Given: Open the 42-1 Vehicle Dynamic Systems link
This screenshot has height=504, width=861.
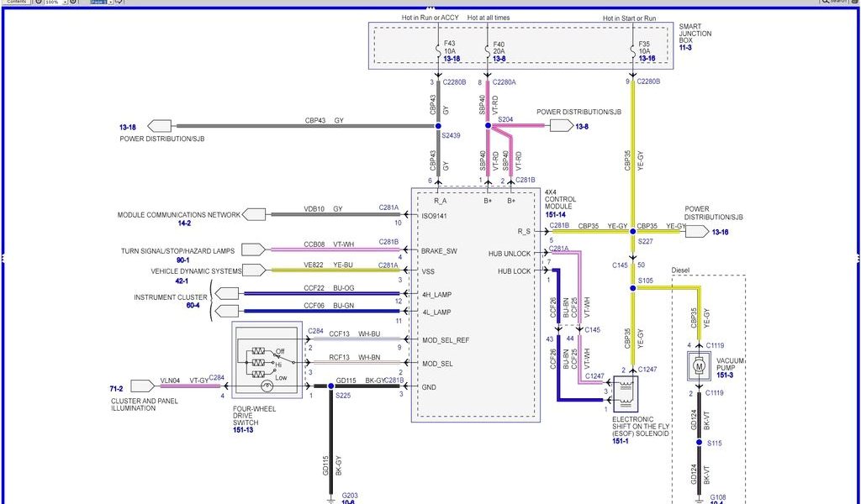Looking at the screenshot, I should pyautogui.click(x=183, y=281).
